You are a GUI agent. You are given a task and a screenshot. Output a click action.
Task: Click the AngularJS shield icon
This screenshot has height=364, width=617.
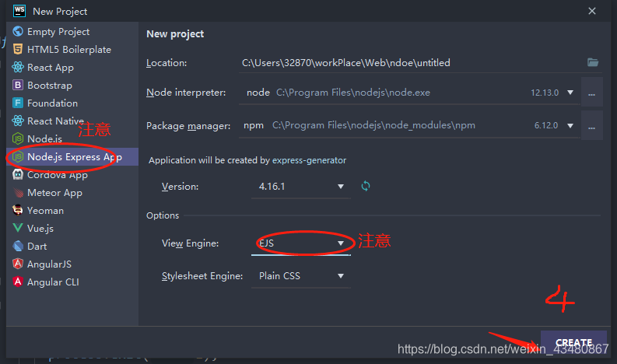18,264
